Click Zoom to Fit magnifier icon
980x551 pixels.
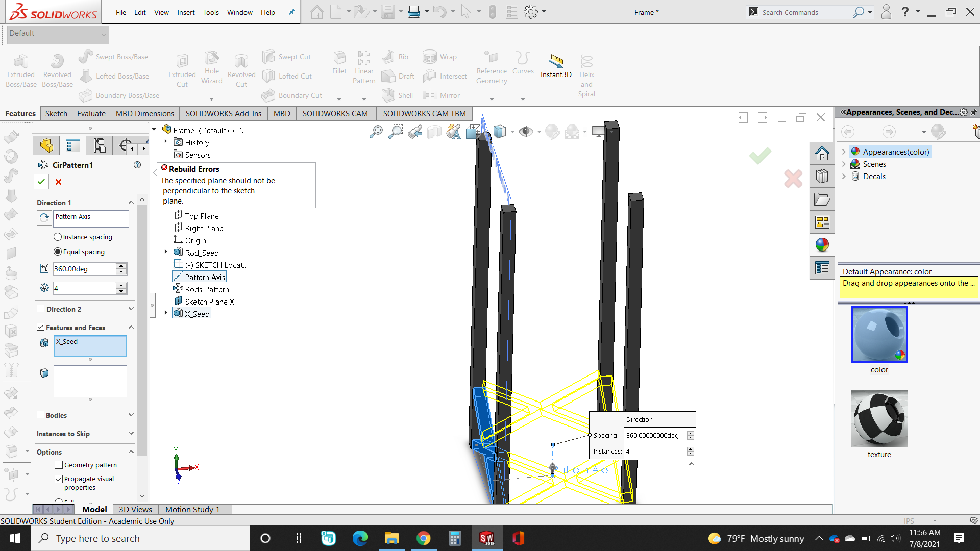coord(376,132)
